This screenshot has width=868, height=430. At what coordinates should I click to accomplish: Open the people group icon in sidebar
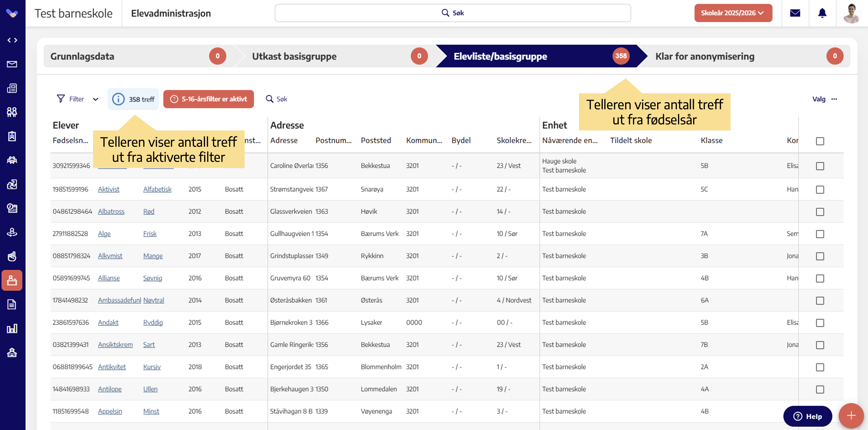tap(12, 112)
